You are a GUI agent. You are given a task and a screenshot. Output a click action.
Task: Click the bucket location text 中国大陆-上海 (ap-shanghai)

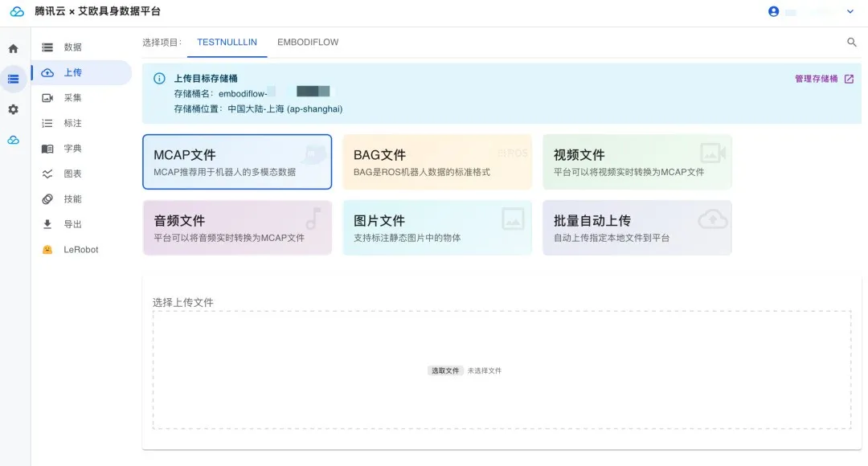[285, 109]
